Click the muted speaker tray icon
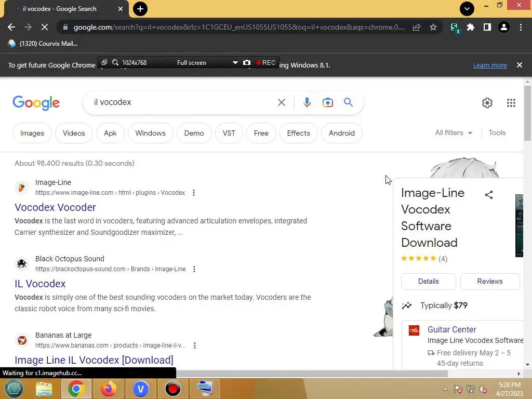The height and width of the screenshot is (399, 532). (483, 389)
